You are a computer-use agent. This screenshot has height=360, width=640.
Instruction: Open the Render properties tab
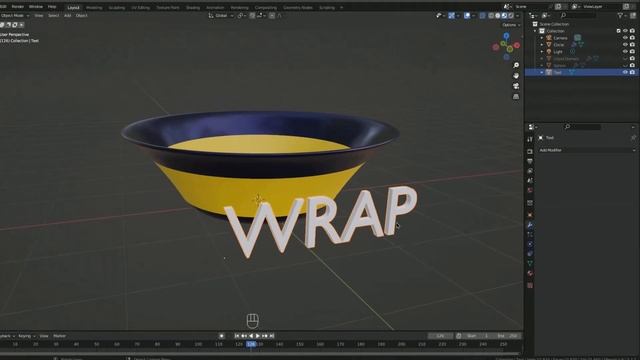tap(530, 151)
